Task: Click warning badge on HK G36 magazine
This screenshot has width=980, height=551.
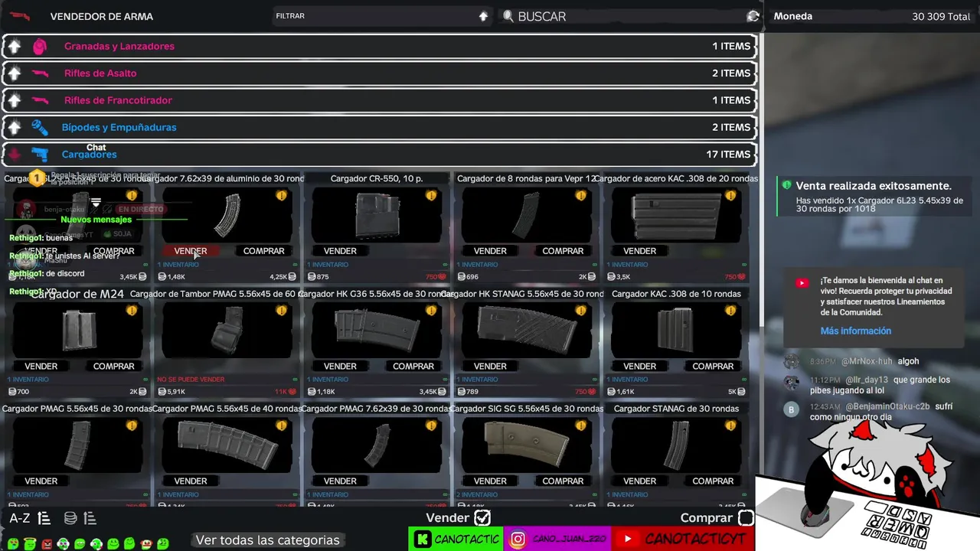Action: [431, 311]
